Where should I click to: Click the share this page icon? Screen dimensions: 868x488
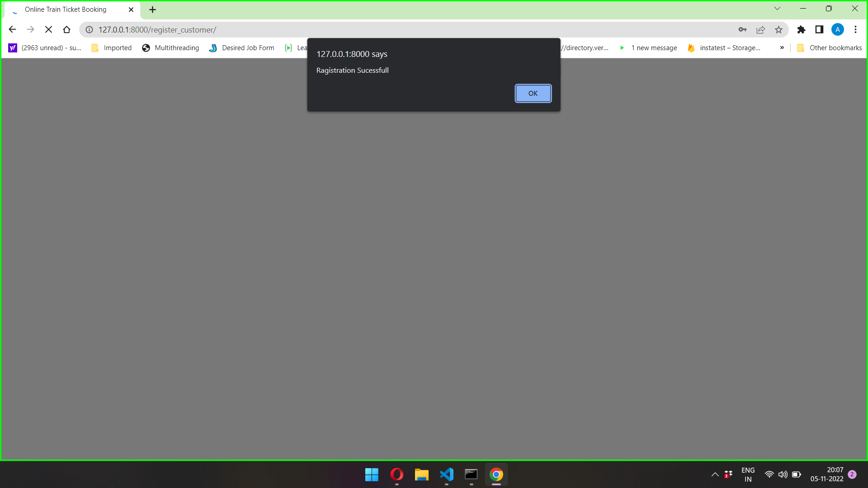coord(761,29)
